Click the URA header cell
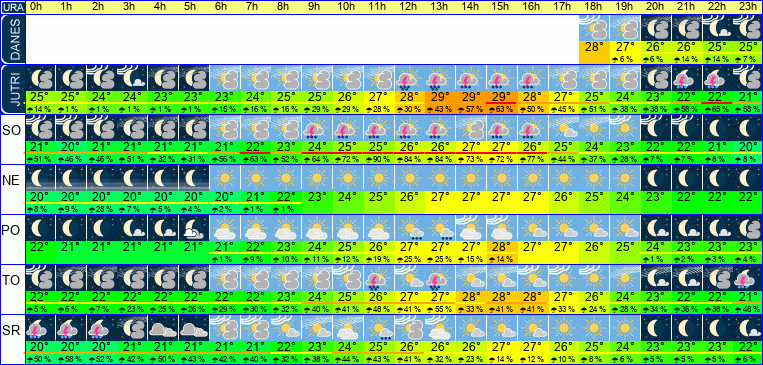 pyautogui.click(x=12, y=8)
